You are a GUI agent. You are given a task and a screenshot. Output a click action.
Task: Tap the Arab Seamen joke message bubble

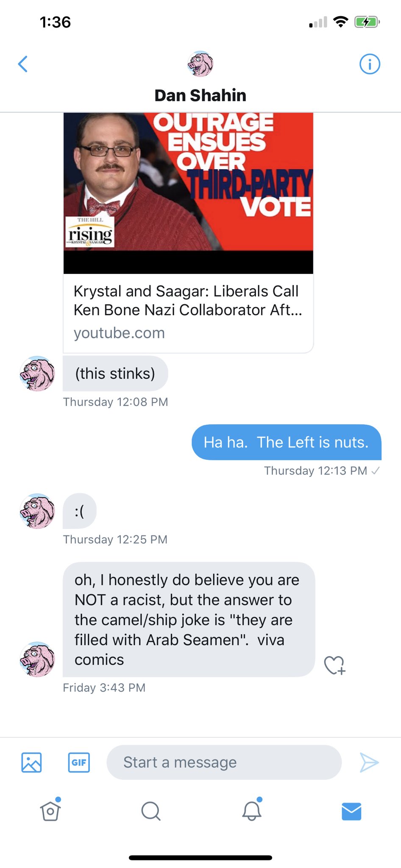click(x=189, y=619)
